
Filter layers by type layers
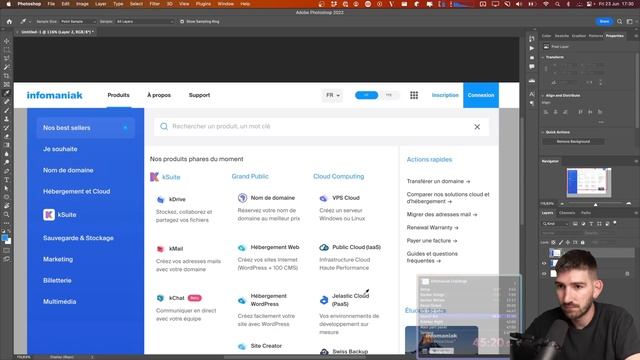coord(591,224)
